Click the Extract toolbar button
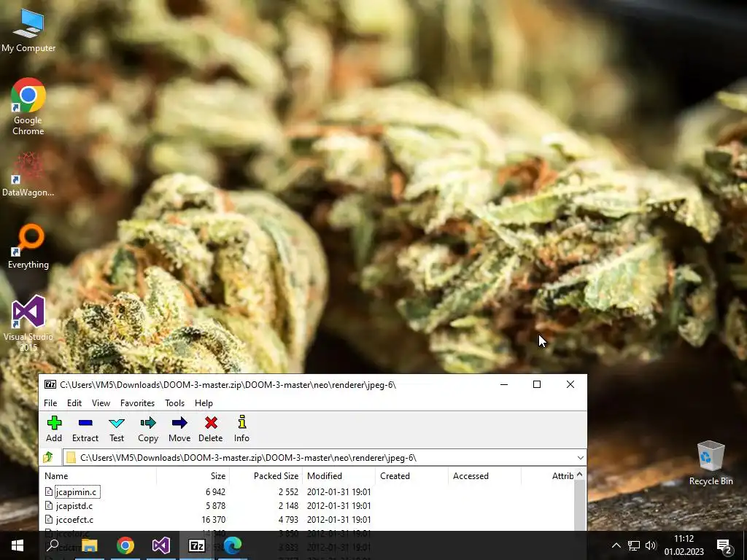 (85, 429)
